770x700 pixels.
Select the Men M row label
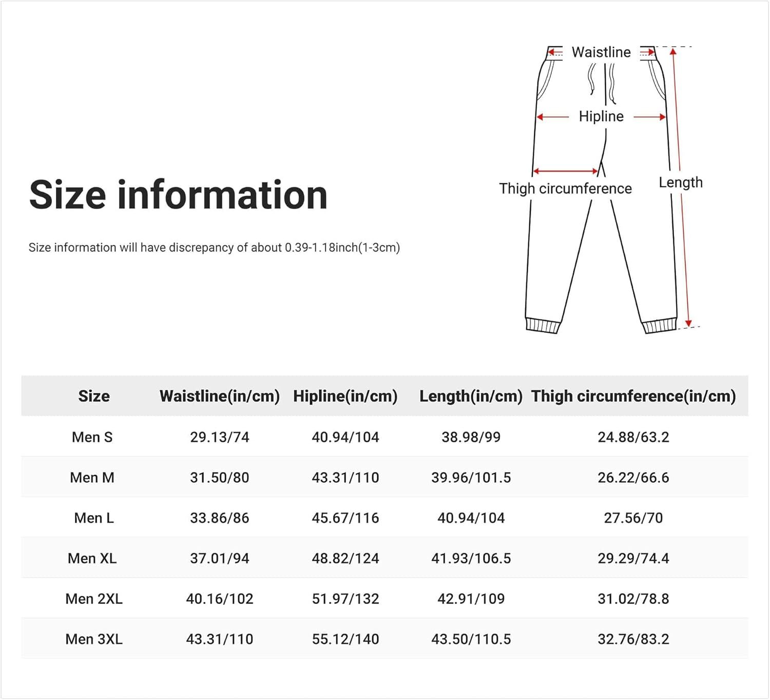click(92, 477)
